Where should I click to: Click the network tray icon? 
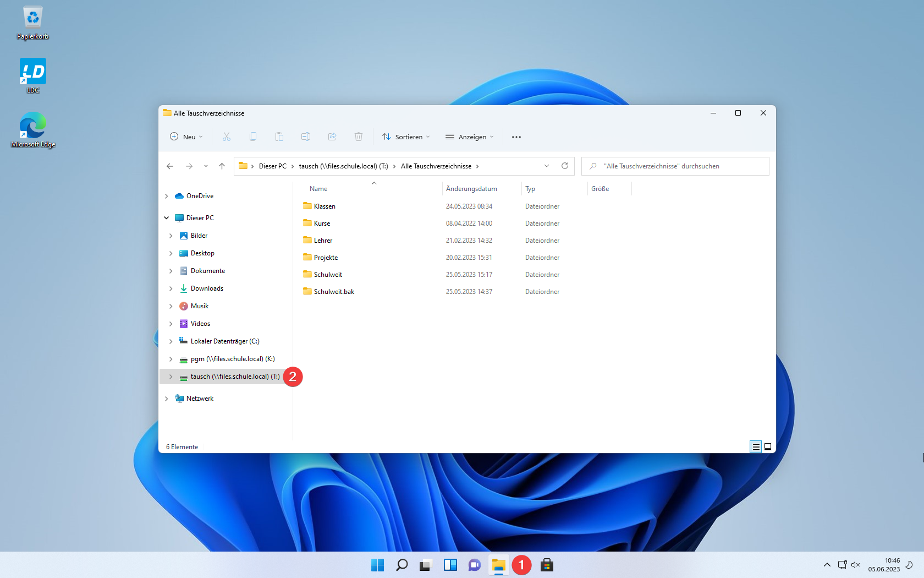(842, 565)
